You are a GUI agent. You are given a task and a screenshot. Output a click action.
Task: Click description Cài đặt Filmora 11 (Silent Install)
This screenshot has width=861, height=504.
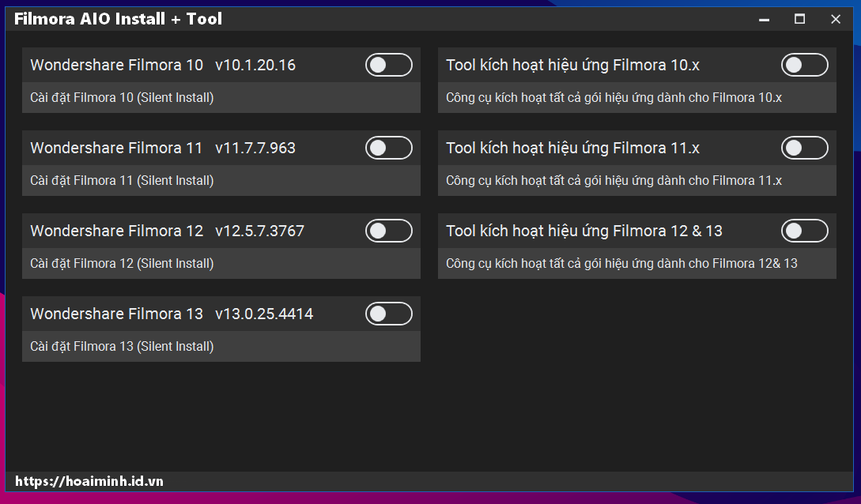tap(122, 180)
